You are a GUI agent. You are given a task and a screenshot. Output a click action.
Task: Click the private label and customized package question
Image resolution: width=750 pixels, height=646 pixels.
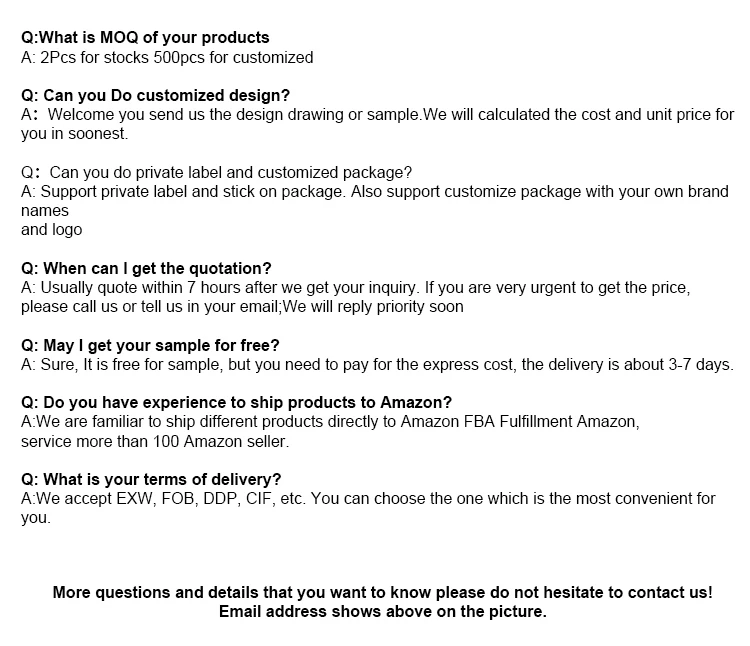(216, 172)
